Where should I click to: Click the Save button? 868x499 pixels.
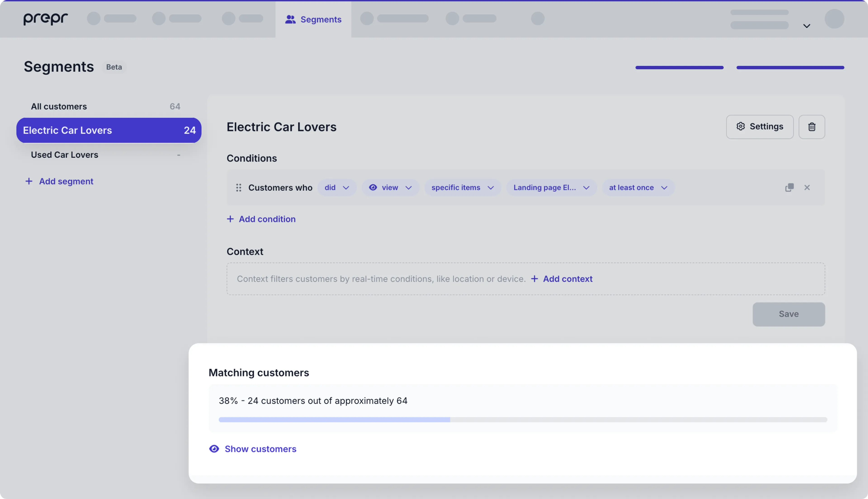pyautogui.click(x=788, y=314)
